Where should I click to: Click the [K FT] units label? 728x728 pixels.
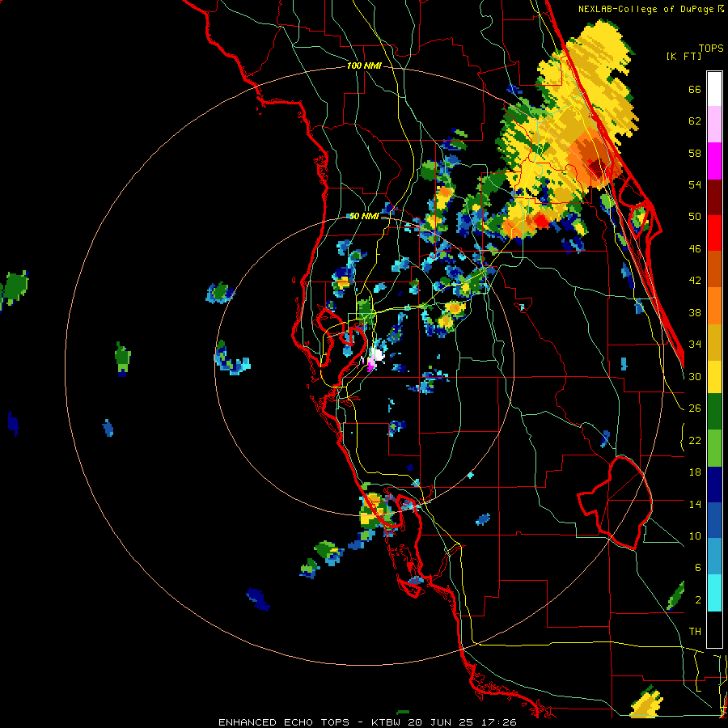click(x=684, y=56)
